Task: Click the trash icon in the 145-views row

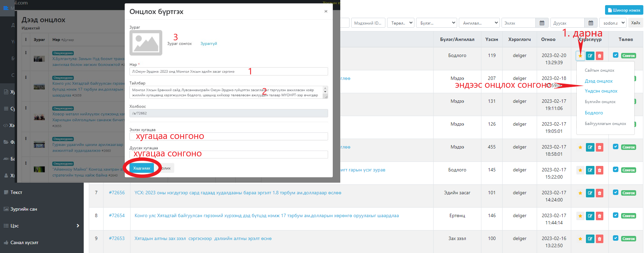Action: tap(599, 170)
